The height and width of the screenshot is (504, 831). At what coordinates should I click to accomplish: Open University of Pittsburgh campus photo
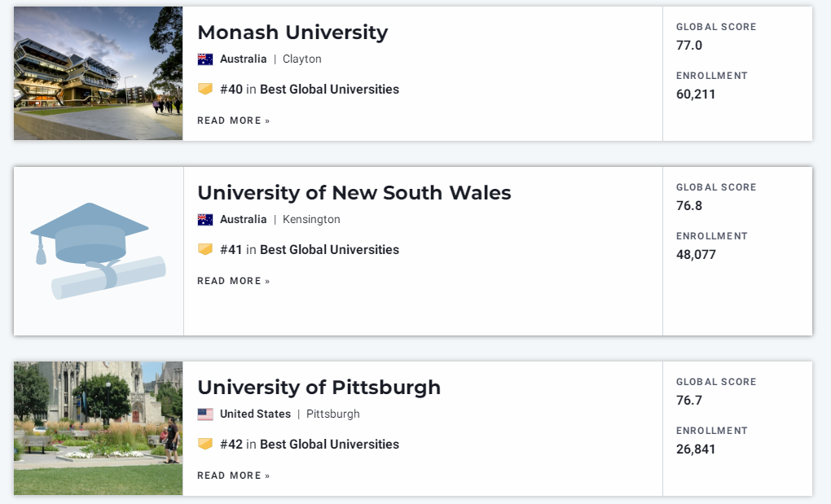click(98, 428)
